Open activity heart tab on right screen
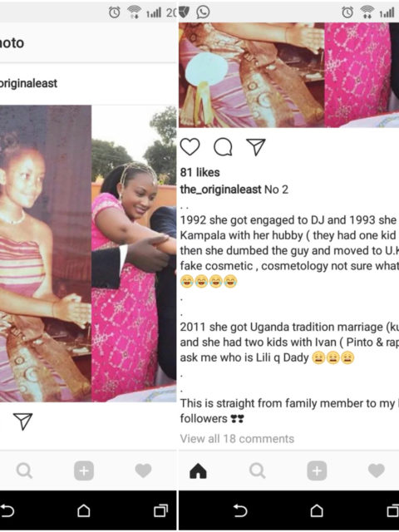The height and width of the screenshot is (532, 399). (377, 470)
